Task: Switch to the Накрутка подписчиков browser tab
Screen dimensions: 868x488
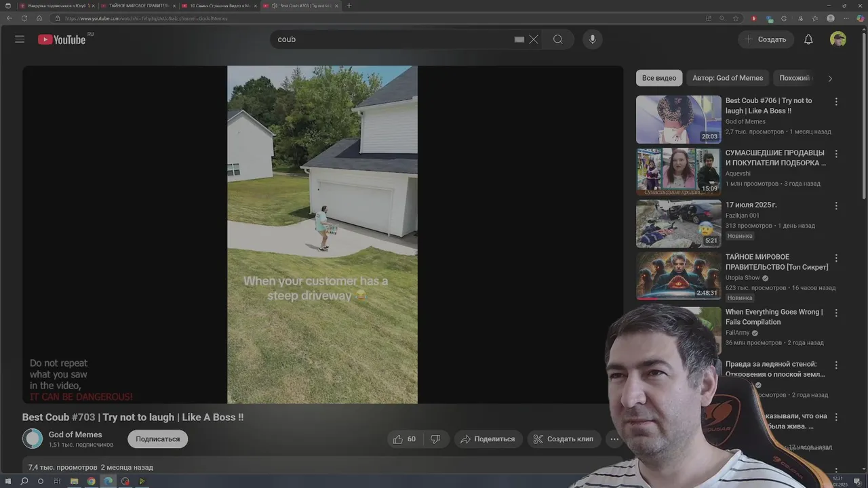Action: point(58,5)
